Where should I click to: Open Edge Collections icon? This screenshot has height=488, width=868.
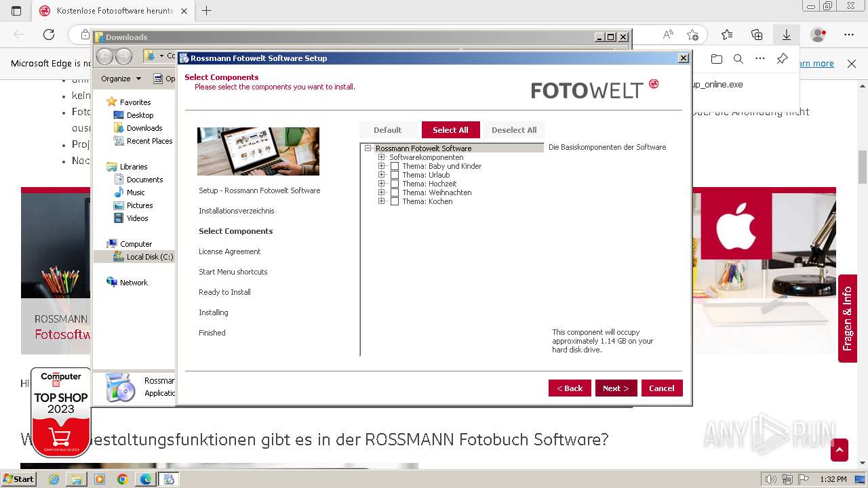tap(757, 35)
